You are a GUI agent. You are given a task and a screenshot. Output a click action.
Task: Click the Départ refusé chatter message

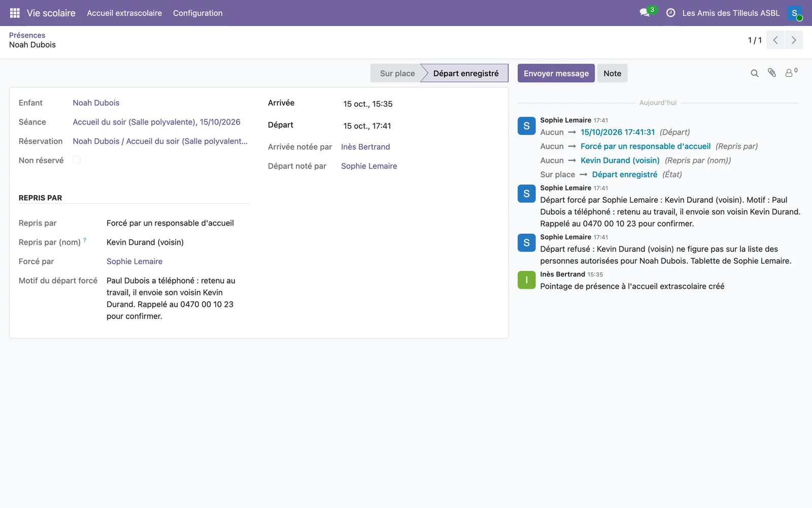click(x=666, y=255)
